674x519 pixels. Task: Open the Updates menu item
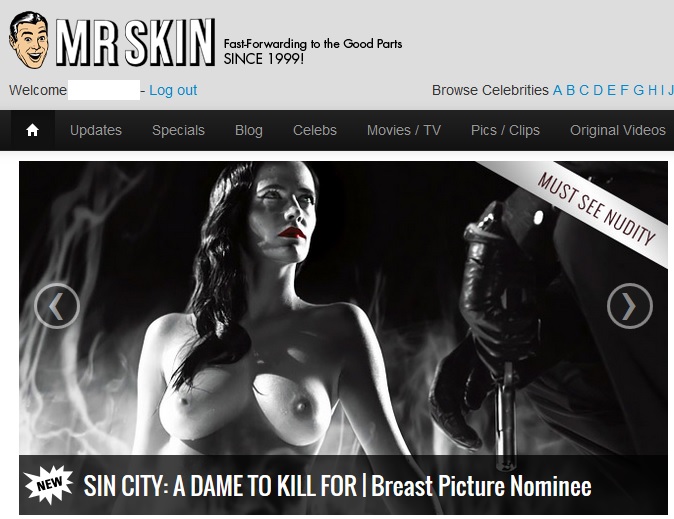[96, 130]
